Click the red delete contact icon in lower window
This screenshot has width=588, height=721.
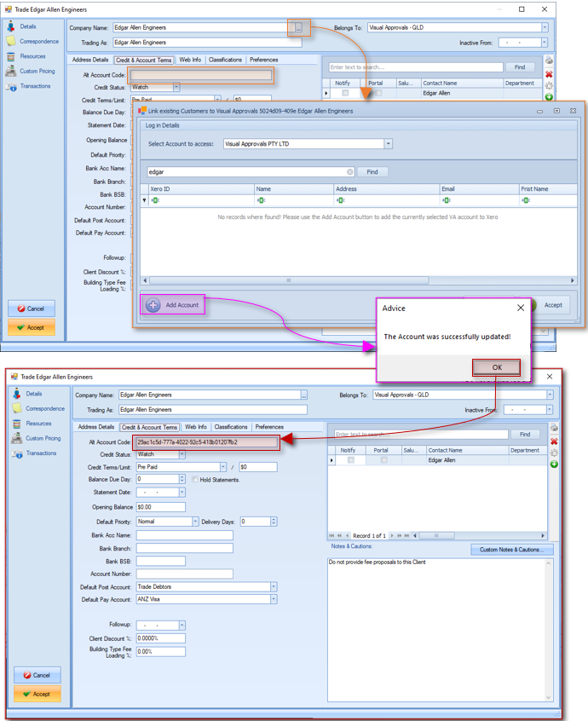click(x=554, y=441)
